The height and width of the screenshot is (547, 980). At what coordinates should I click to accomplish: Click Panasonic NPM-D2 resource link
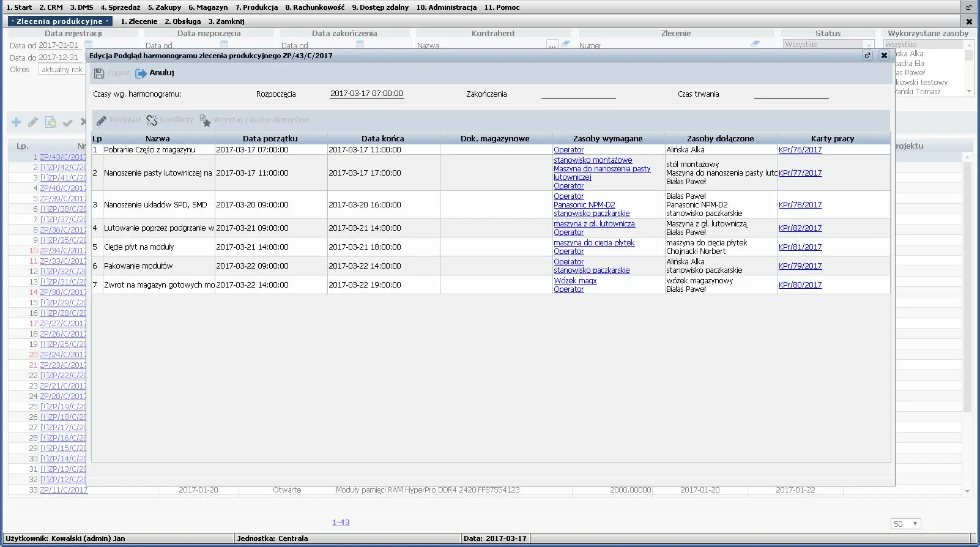(584, 205)
